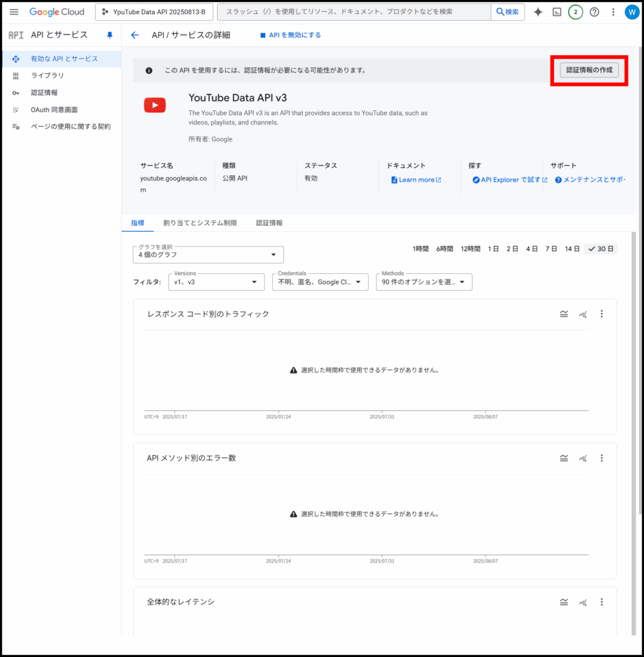Go back using the left arrow icon
Viewport: 644px width, 657px height.
coord(135,35)
